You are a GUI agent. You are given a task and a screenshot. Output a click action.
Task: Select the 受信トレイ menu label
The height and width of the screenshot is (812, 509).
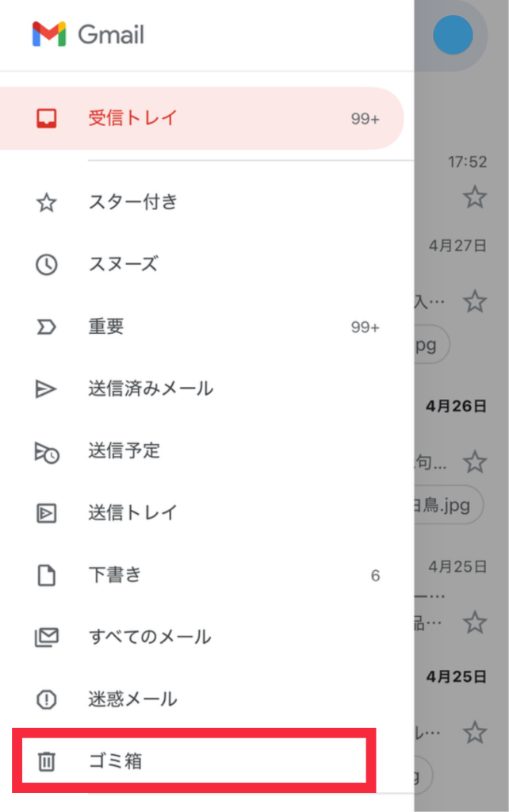(x=132, y=118)
